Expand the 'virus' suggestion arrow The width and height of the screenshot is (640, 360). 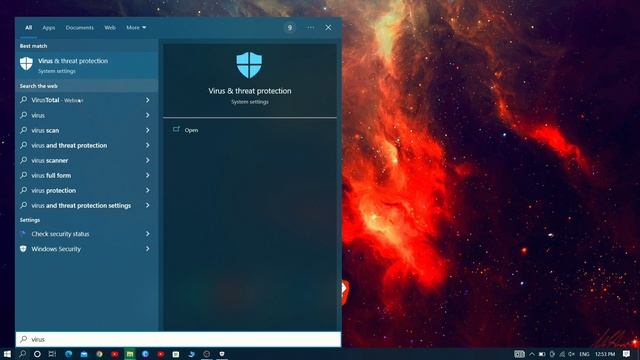[147, 115]
